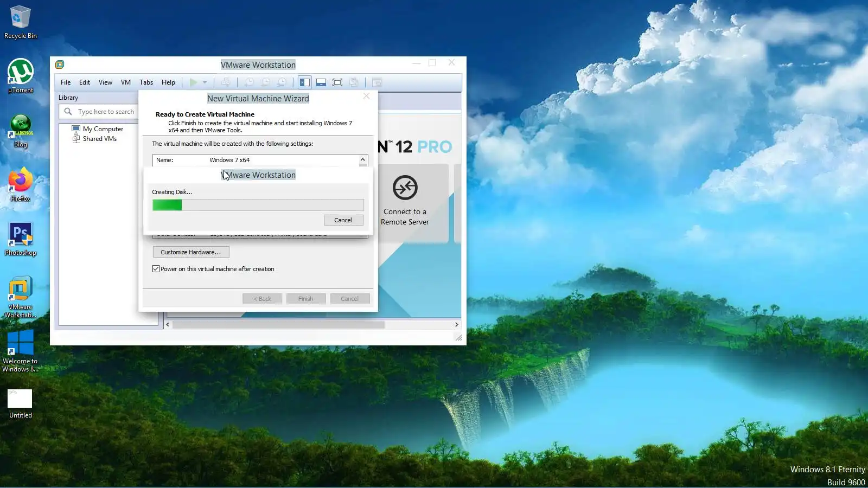
Task: Click the Library search input field
Action: (x=106, y=112)
